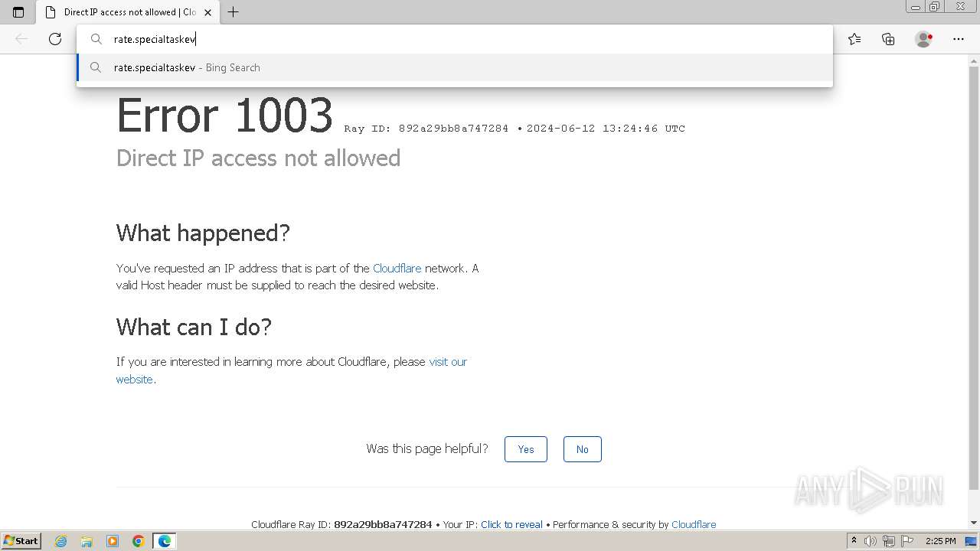The height and width of the screenshot is (551, 980).
Task: Open File Explorer from the taskbar
Action: (x=87, y=541)
